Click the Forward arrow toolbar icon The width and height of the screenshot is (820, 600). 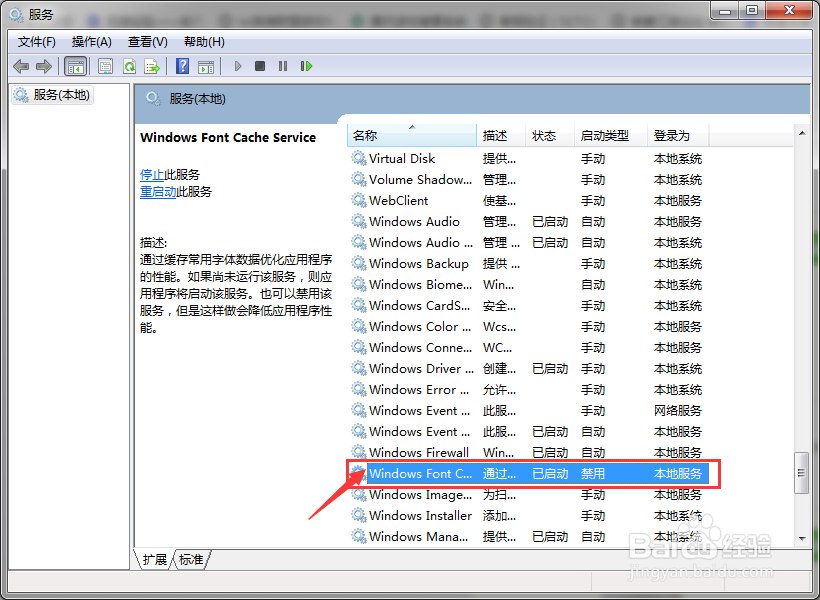click(44, 66)
